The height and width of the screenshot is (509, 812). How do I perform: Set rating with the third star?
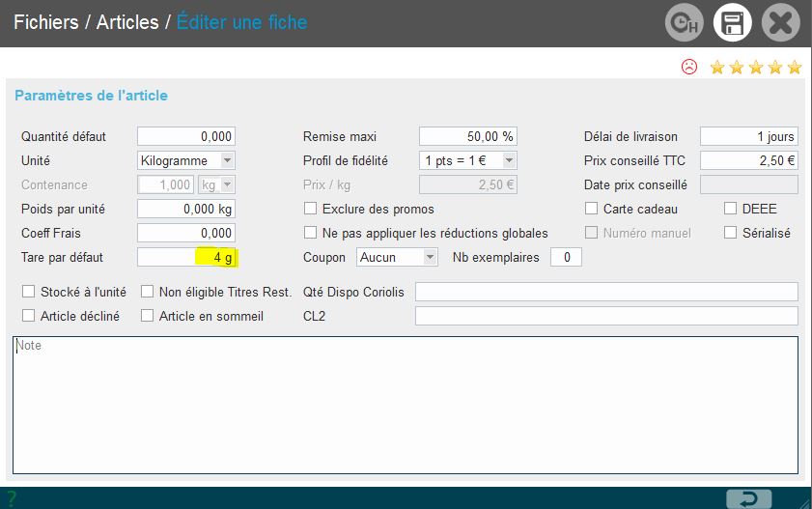756,67
